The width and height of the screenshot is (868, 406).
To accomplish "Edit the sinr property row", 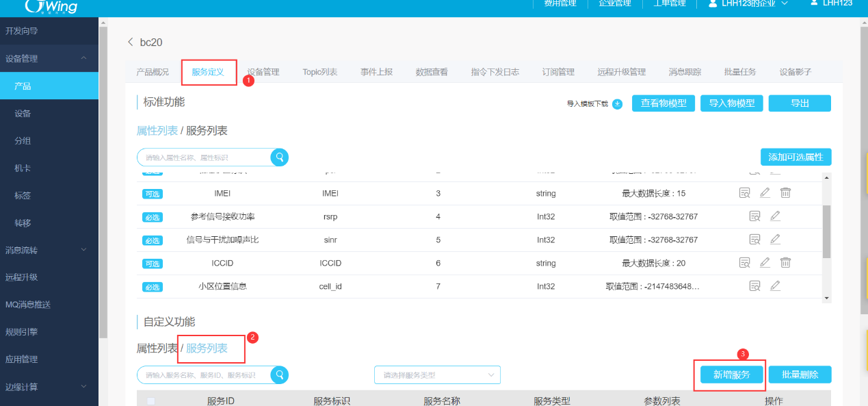I will click(775, 240).
